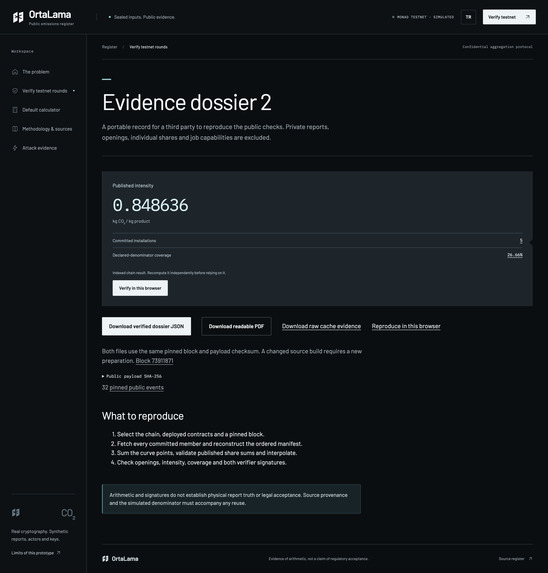Screen dimensions: 548x573
Task: Click Evidence dossier 2 heading
Action: pos(187,102)
